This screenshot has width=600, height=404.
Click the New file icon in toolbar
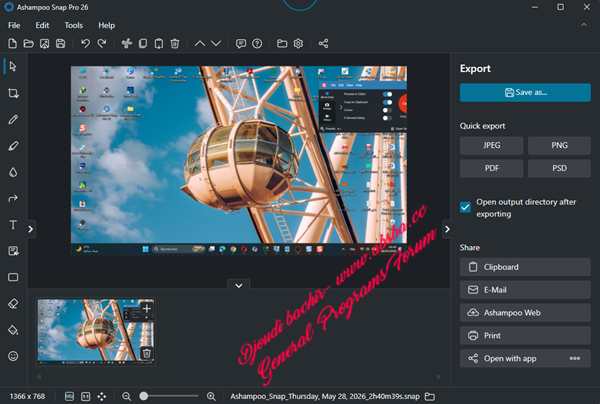[x=12, y=44]
